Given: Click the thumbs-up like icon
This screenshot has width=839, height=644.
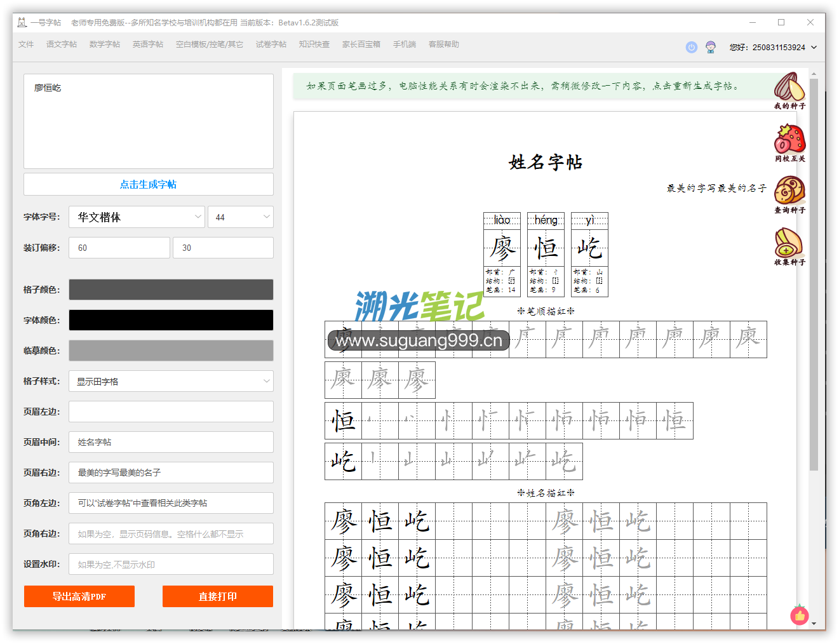Looking at the screenshot, I should [799, 615].
